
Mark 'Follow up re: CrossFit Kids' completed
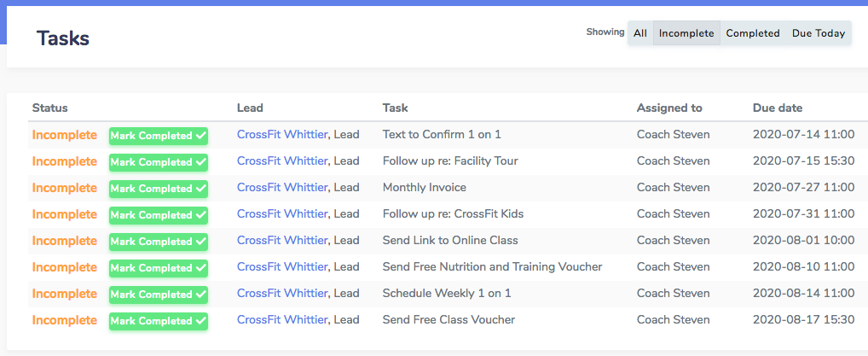pyautogui.click(x=159, y=215)
